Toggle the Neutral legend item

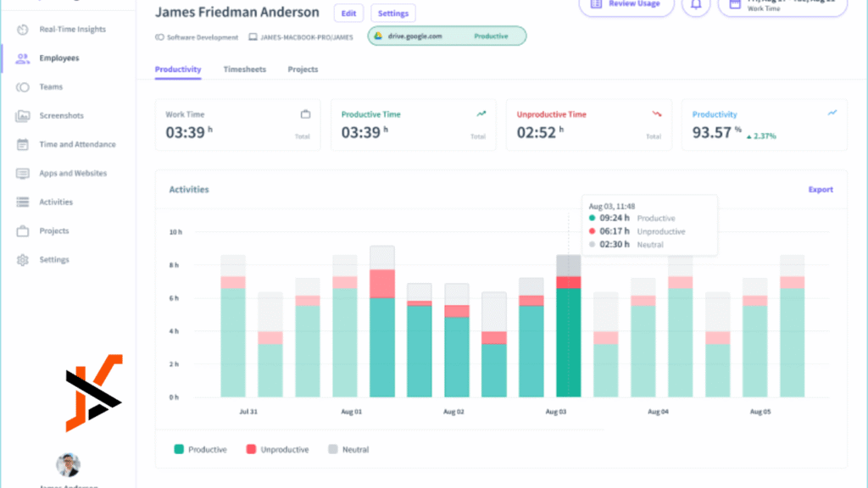click(x=348, y=449)
